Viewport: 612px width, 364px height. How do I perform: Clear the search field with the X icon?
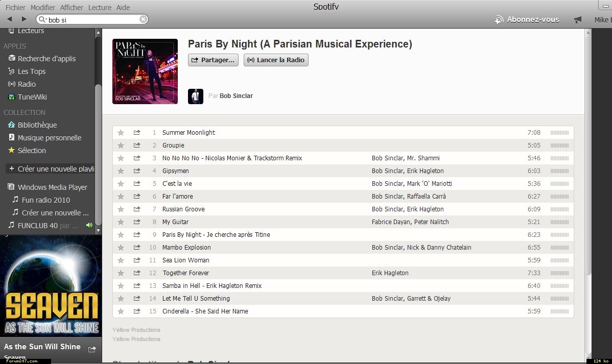coord(143,19)
